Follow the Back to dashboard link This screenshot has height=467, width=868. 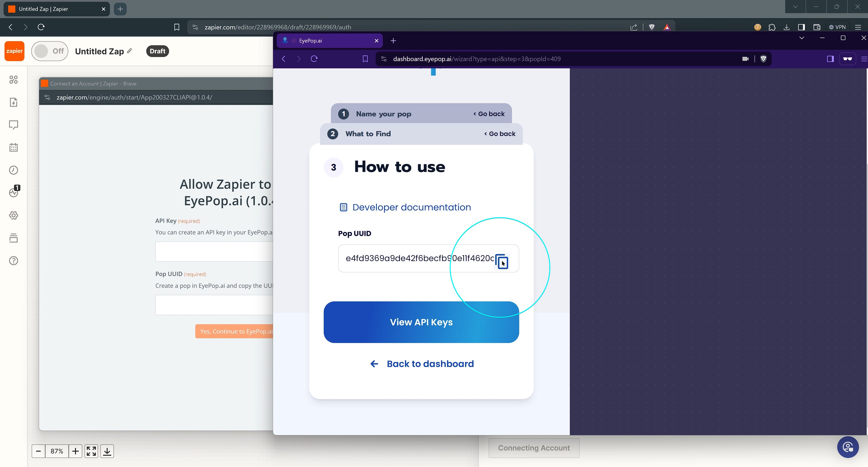[421, 363]
